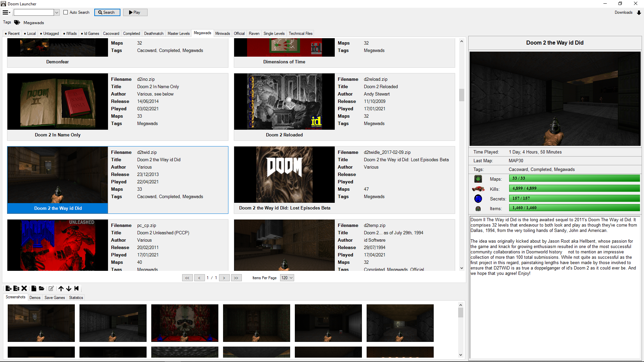Select the Official tab
The image size is (644, 362).
click(x=239, y=34)
